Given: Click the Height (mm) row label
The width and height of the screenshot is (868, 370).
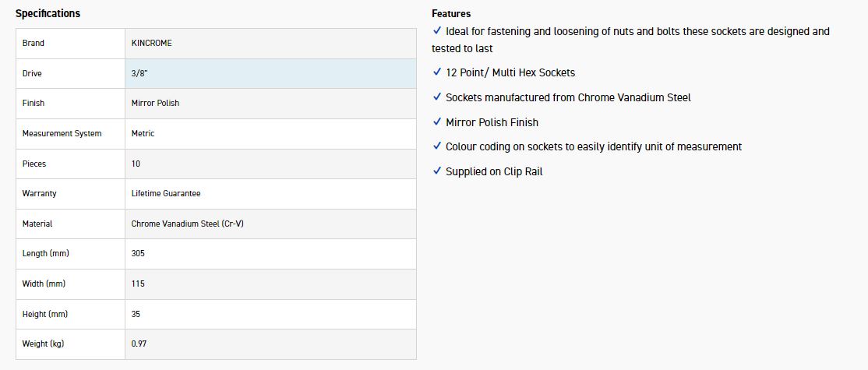Looking at the screenshot, I should click(44, 314).
